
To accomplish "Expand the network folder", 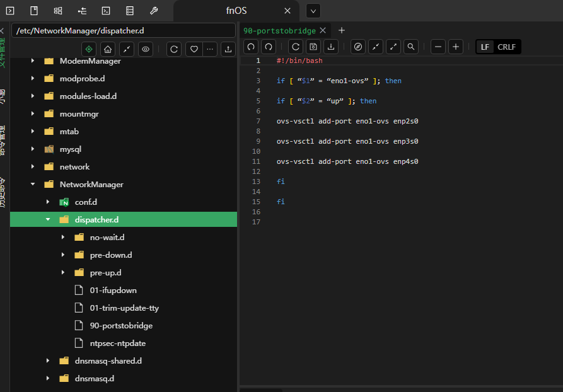I will tap(33, 166).
